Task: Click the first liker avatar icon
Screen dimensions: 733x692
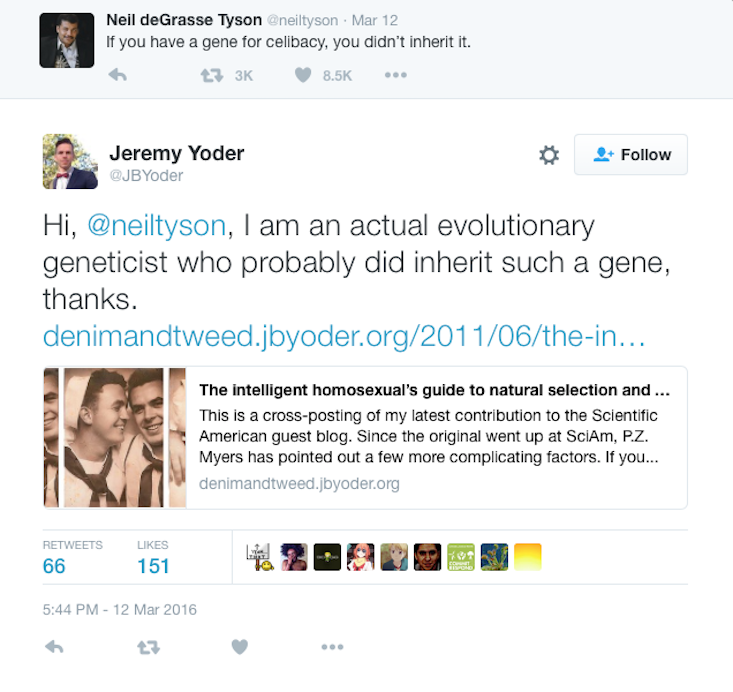Action: [262, 557]
